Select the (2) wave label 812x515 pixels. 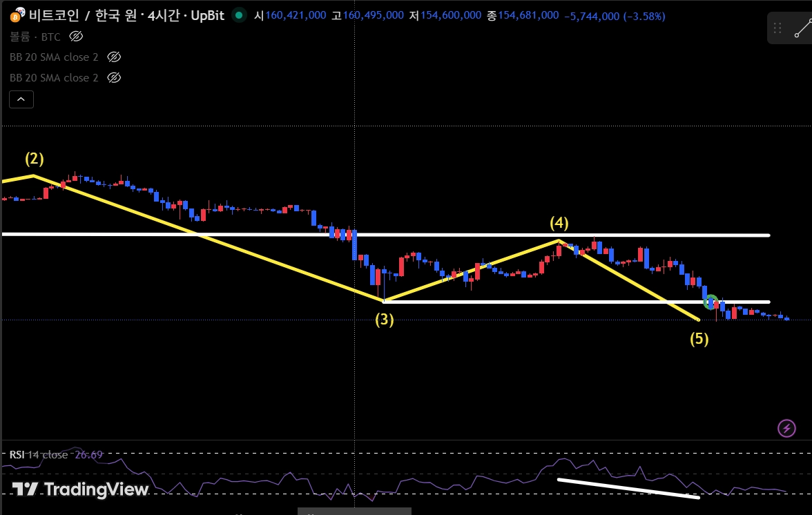[x=35, y=158]
